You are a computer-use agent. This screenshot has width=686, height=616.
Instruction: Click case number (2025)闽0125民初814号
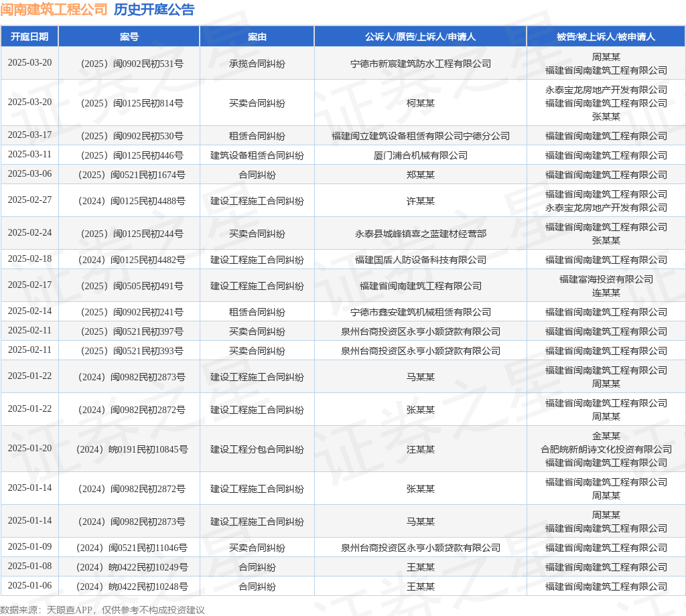coord(132,103)
